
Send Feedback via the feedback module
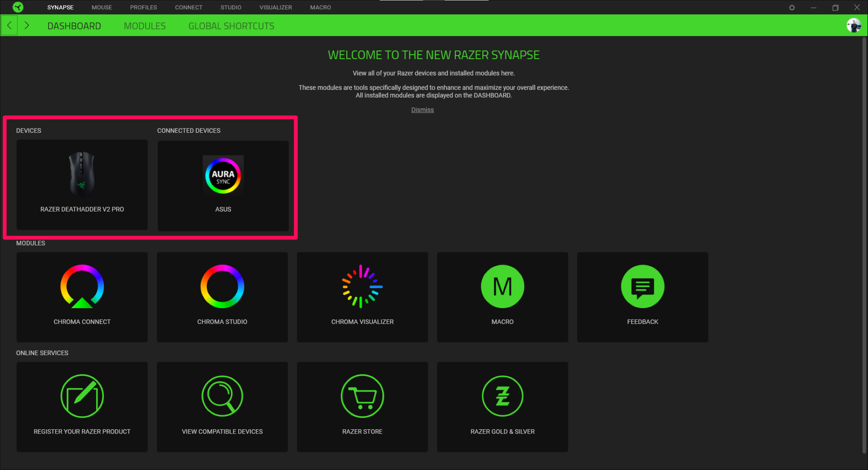click(643, 297)
